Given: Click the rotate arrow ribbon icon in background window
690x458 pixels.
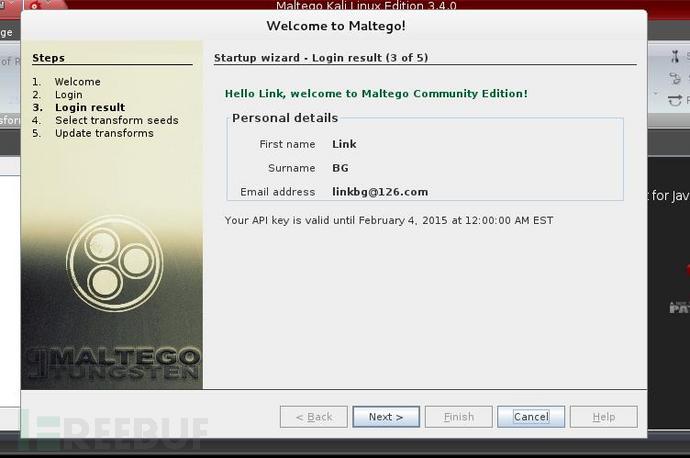Looking at the screenshot, I should 675,100.
